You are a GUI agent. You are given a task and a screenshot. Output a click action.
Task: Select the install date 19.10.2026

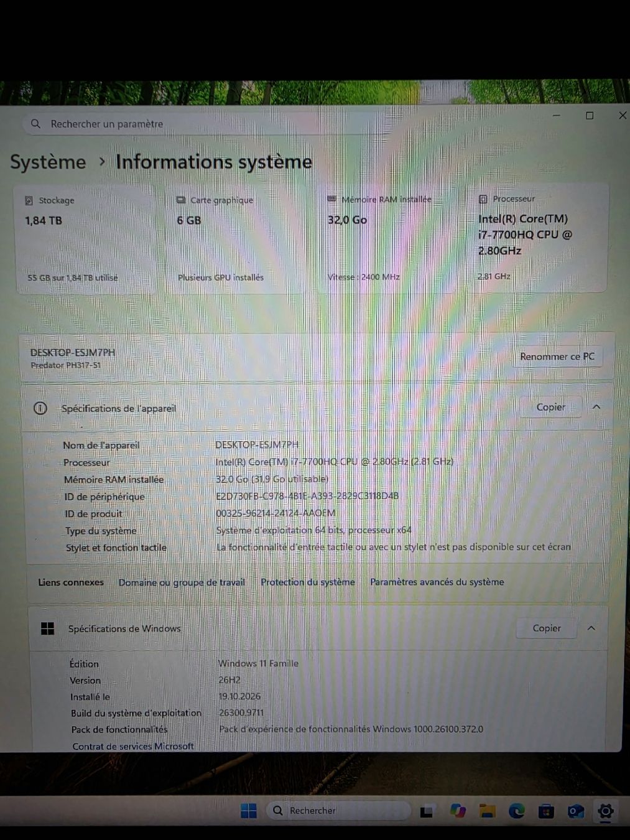point(239,696)
